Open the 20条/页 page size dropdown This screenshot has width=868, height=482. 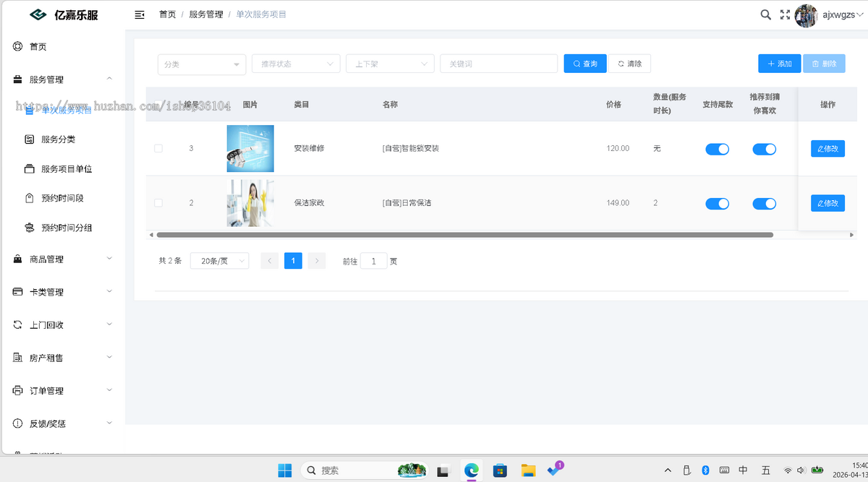219,261
